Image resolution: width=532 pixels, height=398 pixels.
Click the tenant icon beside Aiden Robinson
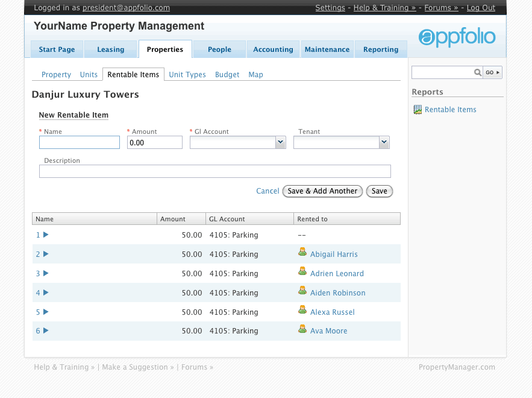point(302,291)
